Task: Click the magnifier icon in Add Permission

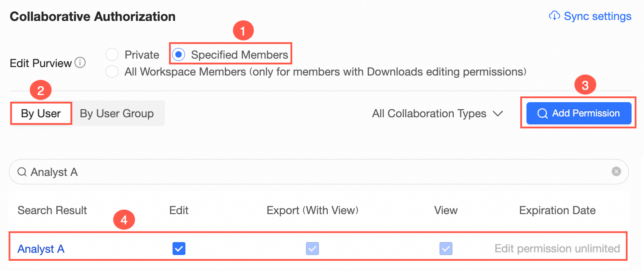Action: pyautogui.click(x=542, y=114)
